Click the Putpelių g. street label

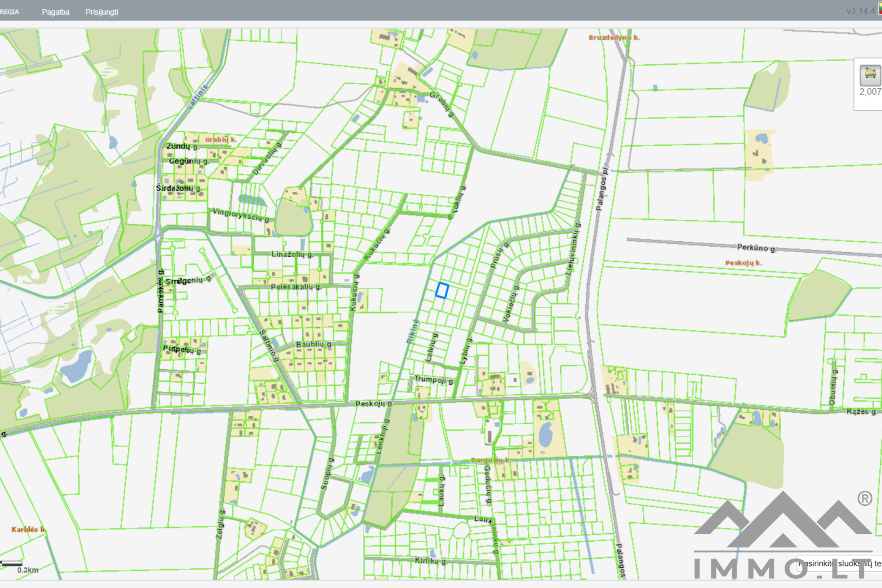coord(182,350)
